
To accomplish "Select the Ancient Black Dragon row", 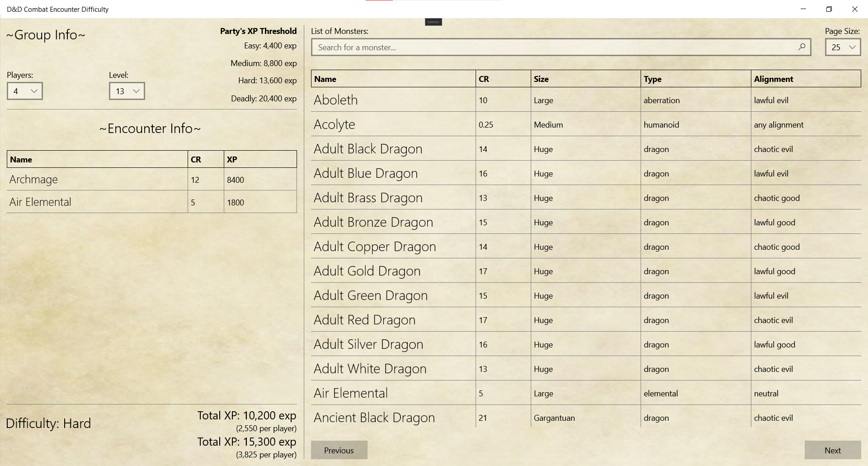I will (374, 418).
